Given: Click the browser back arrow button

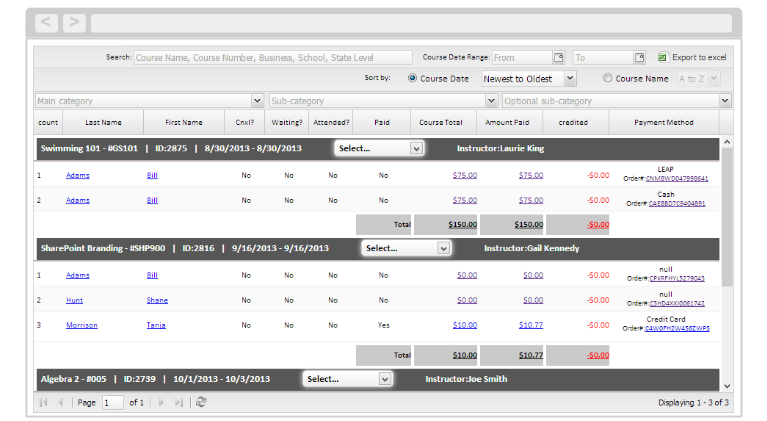Looking at the screenshot, I should (x=46, y=22).
